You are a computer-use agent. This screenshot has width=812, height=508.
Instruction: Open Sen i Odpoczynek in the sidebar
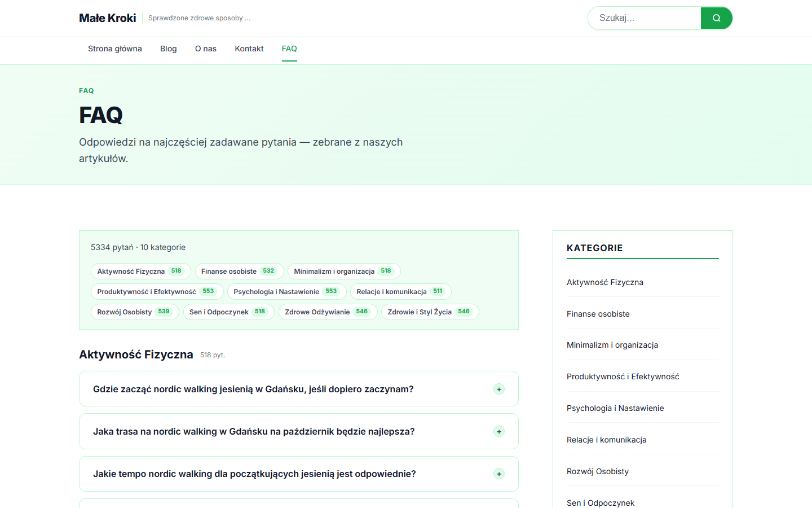(x=601, y=503)
